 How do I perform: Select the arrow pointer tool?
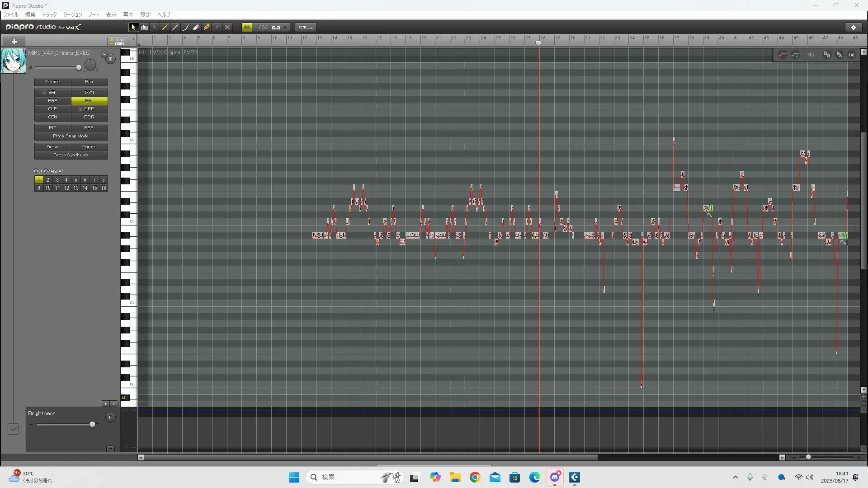pos(133,28)
